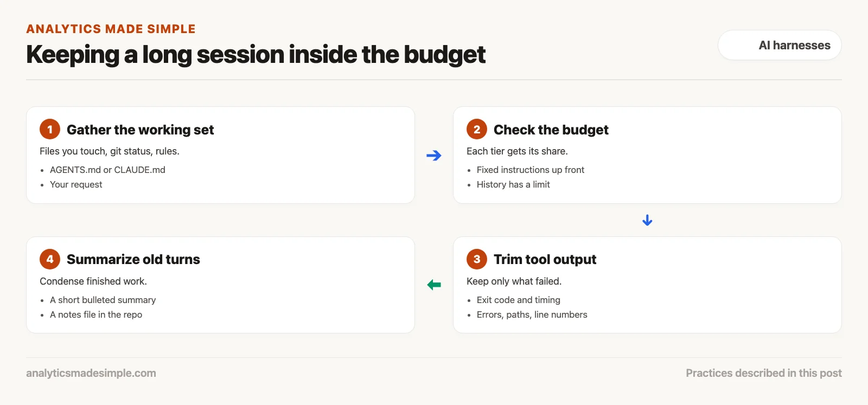868x405 pixels.
Task: Select the orange step 1 circle
Action: point(50,129)
